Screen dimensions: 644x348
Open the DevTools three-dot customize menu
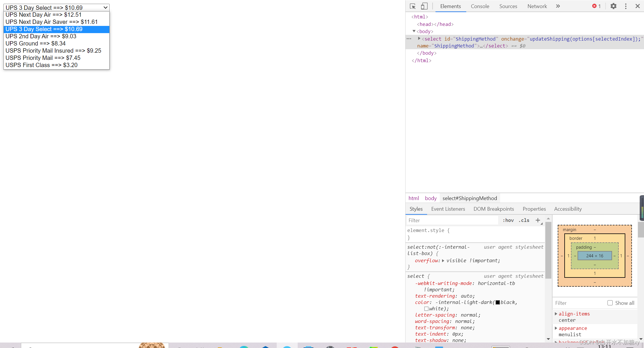click(x=626, y=6)
